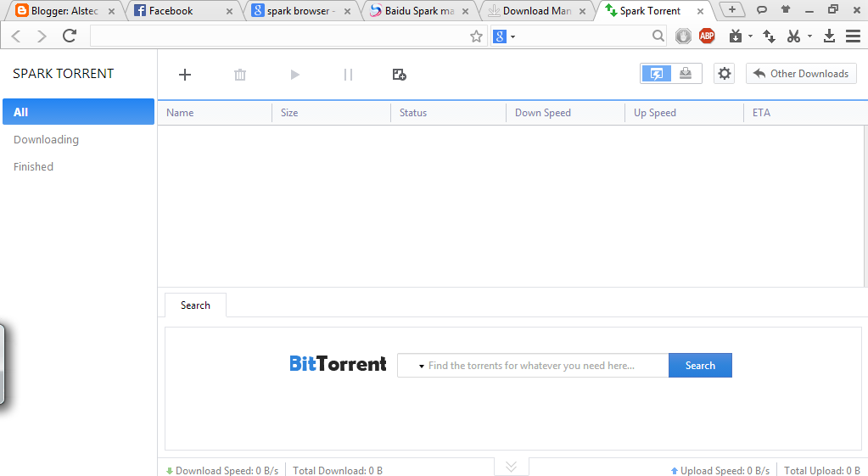Go forward with browser forward arrow

(x=42, y=36)
